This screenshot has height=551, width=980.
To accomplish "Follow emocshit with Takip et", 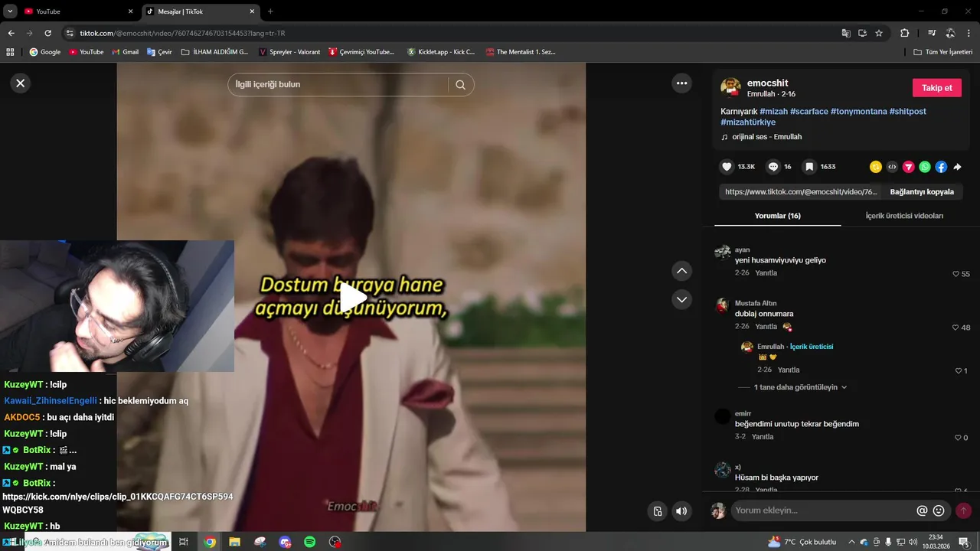I will pos(936,88).
